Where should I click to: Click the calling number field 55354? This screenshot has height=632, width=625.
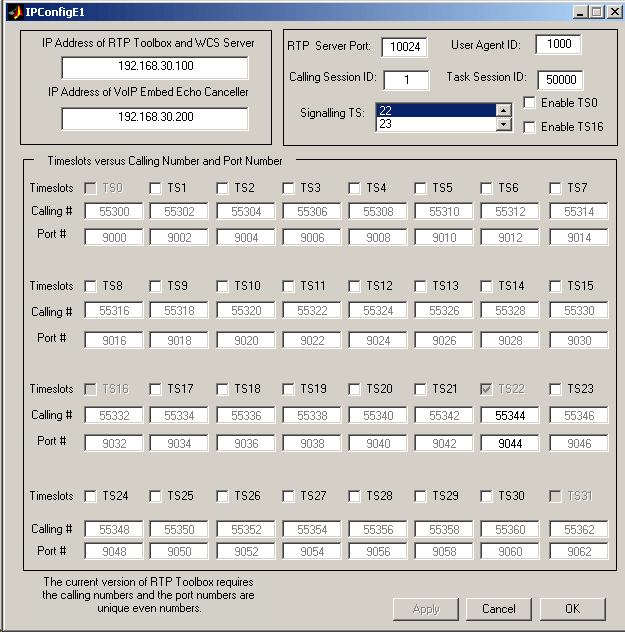312,529
